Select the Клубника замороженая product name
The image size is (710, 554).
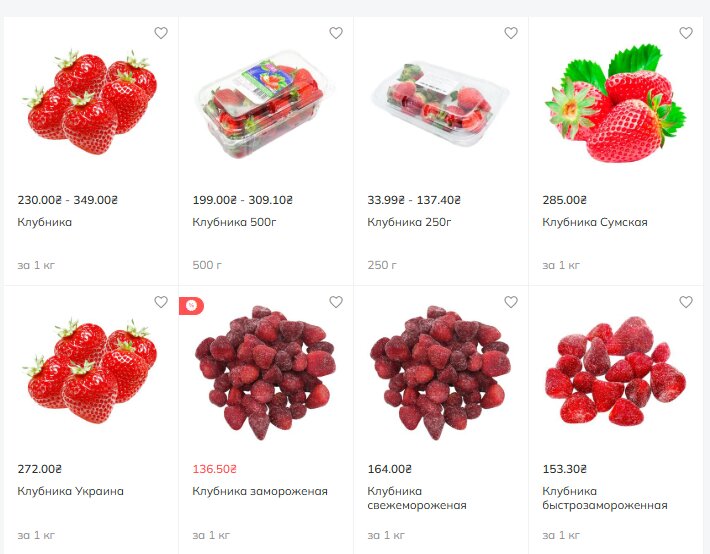[x=260, y=491]
